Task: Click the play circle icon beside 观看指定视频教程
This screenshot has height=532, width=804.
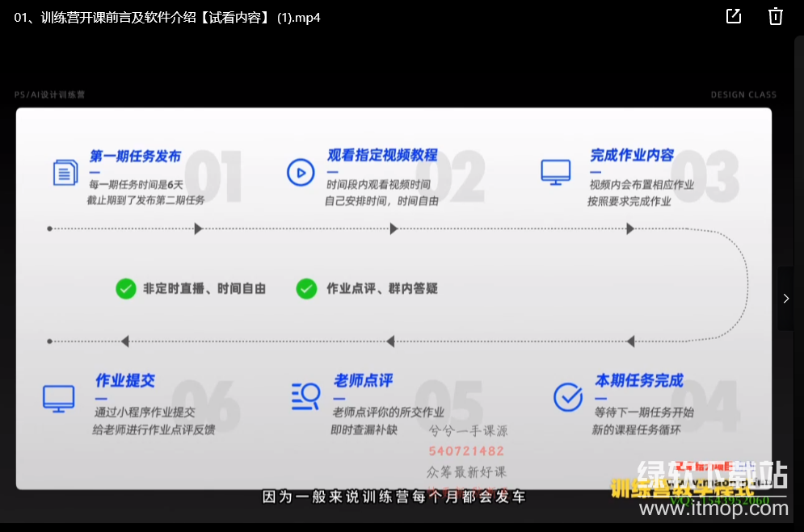Action: 301,172
